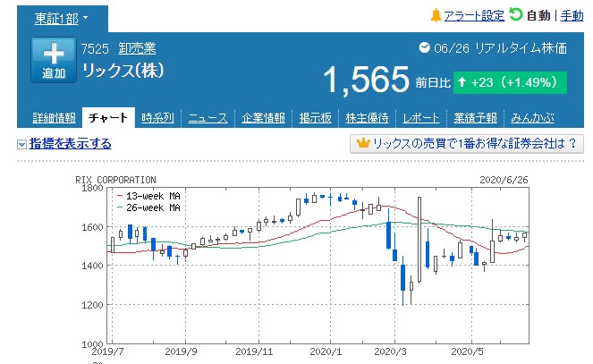The height and width of the screenshot is (364, 593).
Task: Click the 1200 y-axis label
Action: click(x=93, y=305)
